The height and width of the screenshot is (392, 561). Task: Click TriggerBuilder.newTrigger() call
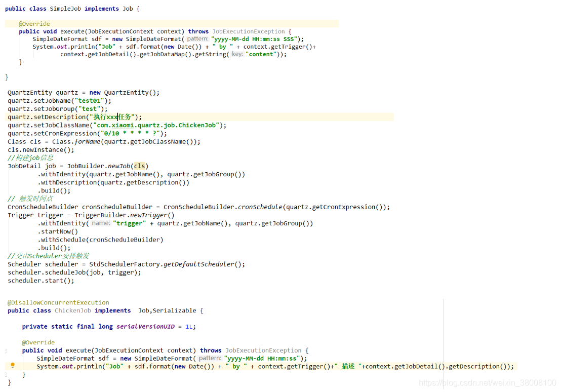point(125,215)
